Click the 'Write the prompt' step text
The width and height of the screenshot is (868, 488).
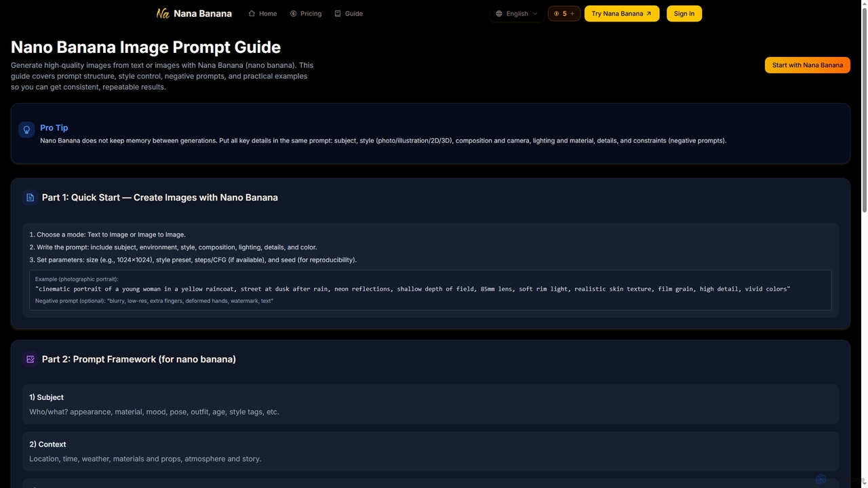[173, 247]
